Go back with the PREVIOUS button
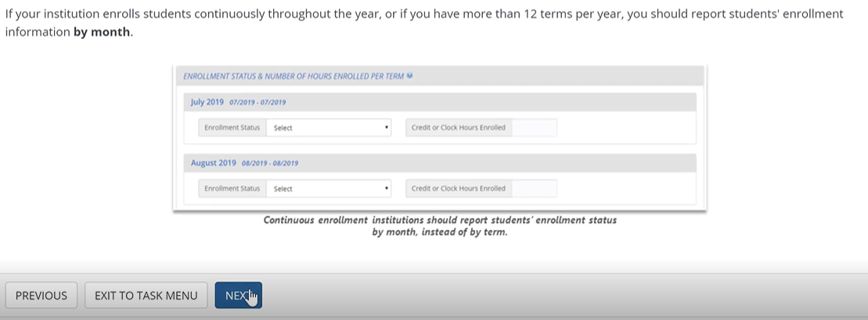This screenshot has width=868, height=320. click(41, 295)
